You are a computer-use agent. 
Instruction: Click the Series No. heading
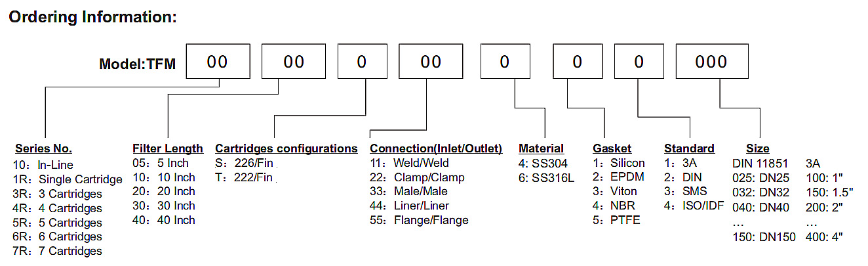(43, 148)
